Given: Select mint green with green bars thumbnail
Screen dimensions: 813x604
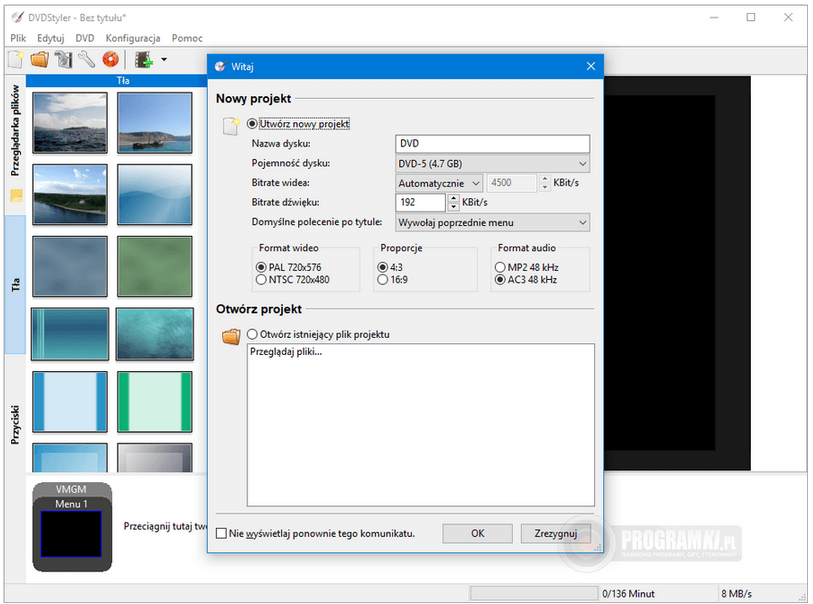Looking at the screenshot, I should [x=155, y=401].
